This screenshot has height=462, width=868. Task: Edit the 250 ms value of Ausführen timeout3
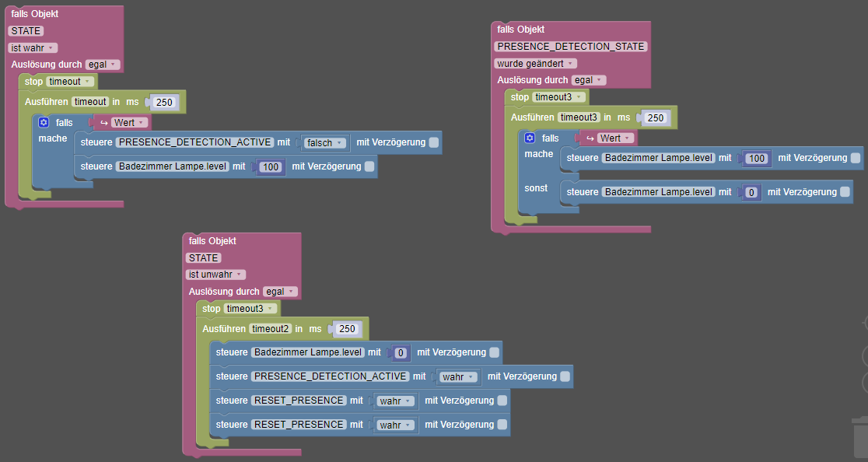[656, 118]
